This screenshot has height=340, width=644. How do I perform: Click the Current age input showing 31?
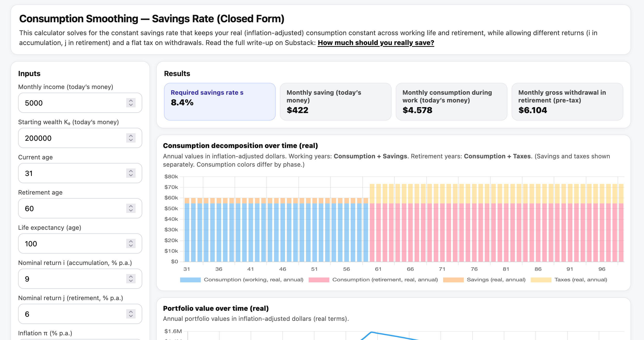click(x=72, y=173)
